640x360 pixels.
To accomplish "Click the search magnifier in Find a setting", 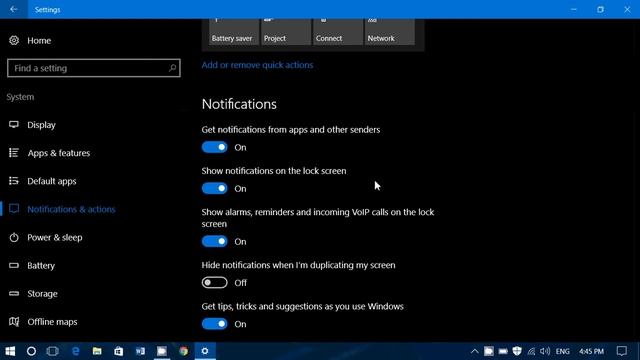I will pos(172,68).
